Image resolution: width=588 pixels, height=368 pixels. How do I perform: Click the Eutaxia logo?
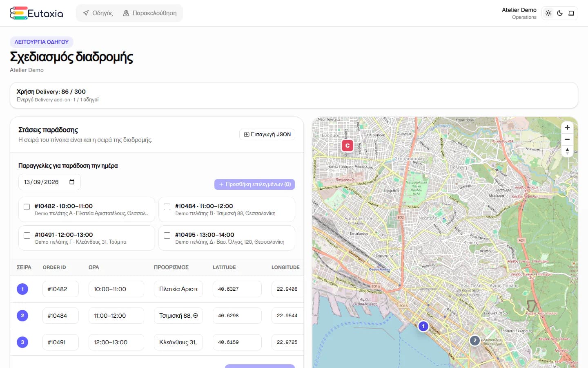(x=36, y=13)
